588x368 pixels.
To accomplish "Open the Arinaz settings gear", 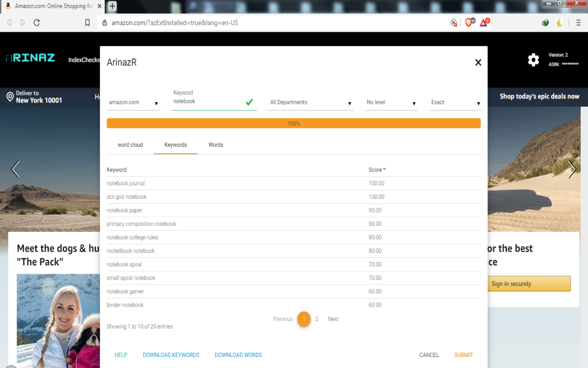I will [533, 60].
